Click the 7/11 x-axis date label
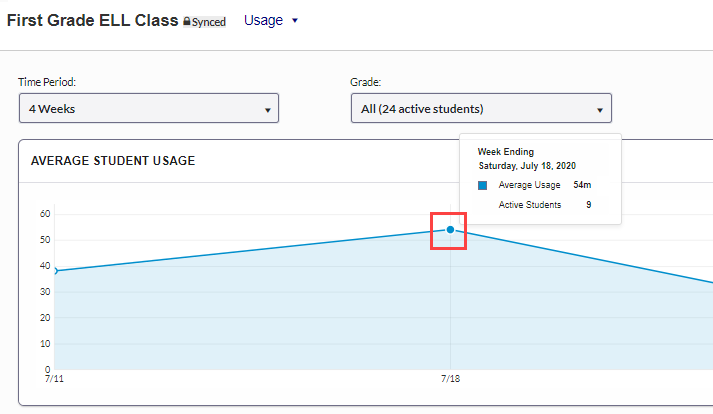713x414 pixels. pyautogui.click(x=55, y=379)
